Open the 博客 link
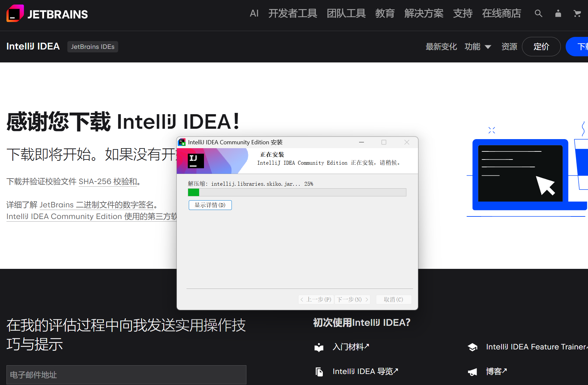 pyautogui.click(x=496, y=371)
